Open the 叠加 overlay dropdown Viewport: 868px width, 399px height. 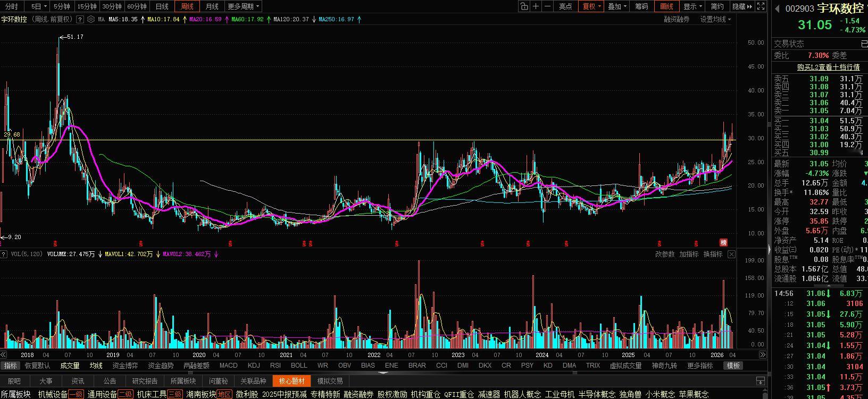[617, 6]
